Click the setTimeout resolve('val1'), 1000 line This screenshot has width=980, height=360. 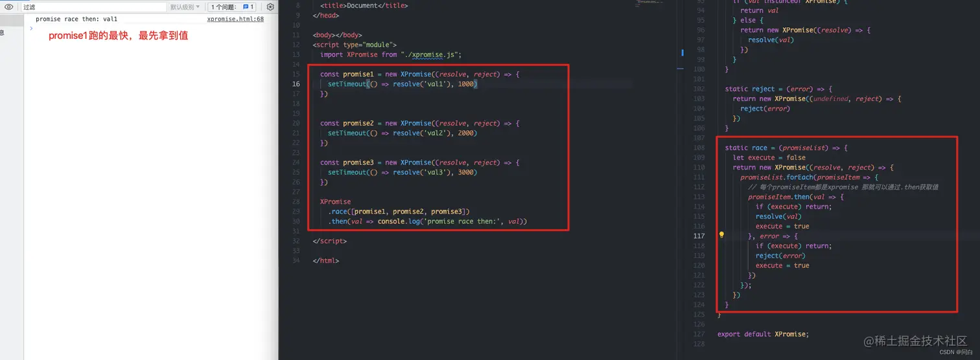402,84
